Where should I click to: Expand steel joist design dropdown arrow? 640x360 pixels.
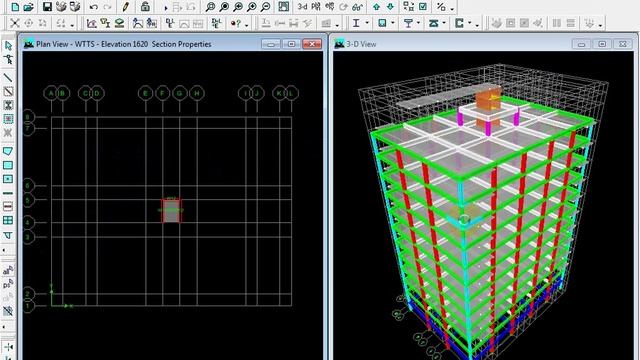click(x=444, y=23)
